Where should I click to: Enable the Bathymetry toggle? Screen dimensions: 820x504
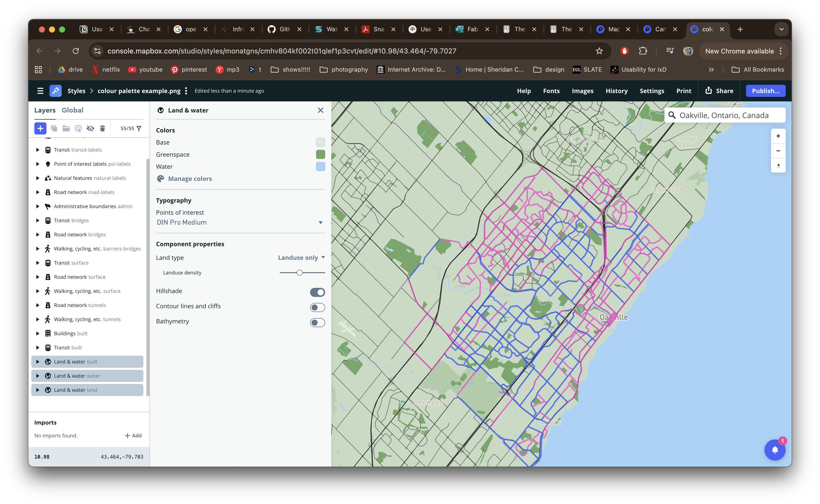coord(317,323)
